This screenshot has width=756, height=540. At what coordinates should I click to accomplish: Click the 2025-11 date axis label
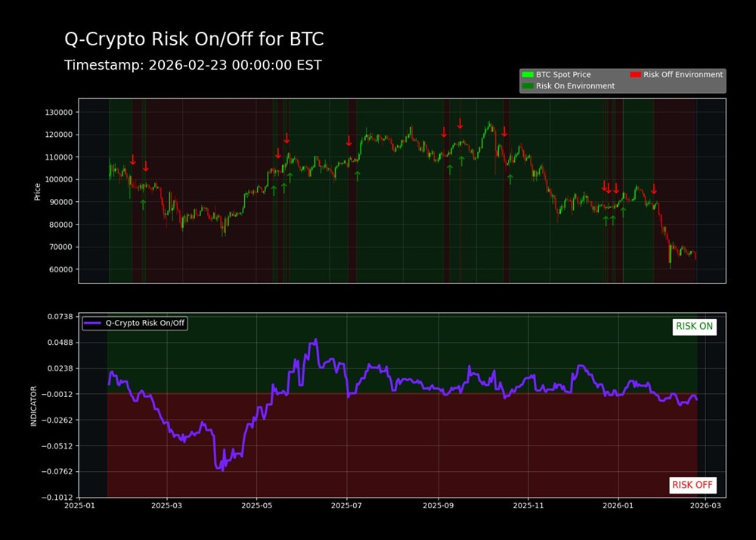(528, 506)
